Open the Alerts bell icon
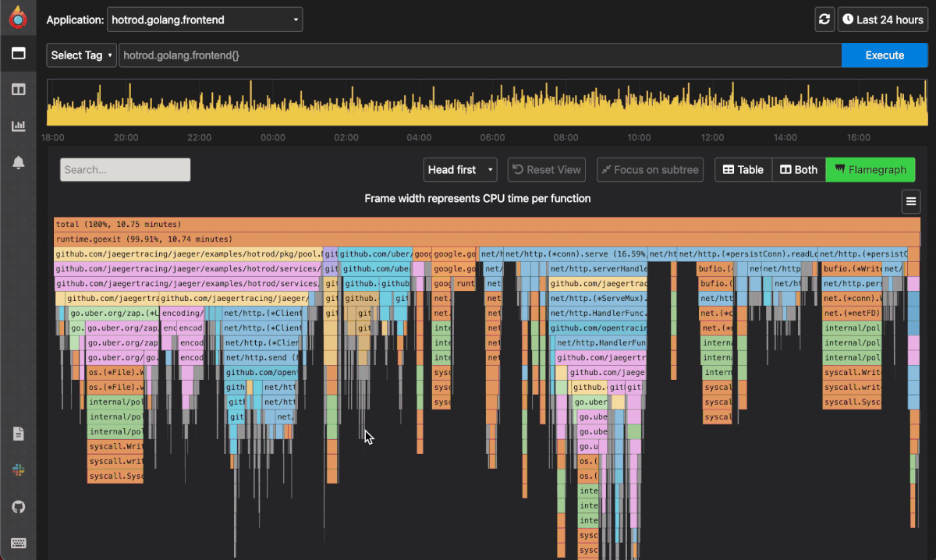Screen dimensions: 936x560 point(18,162)
